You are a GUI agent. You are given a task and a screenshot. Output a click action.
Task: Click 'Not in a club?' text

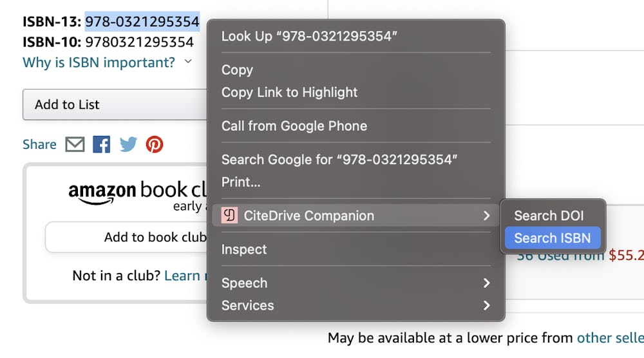pos(116,276)
